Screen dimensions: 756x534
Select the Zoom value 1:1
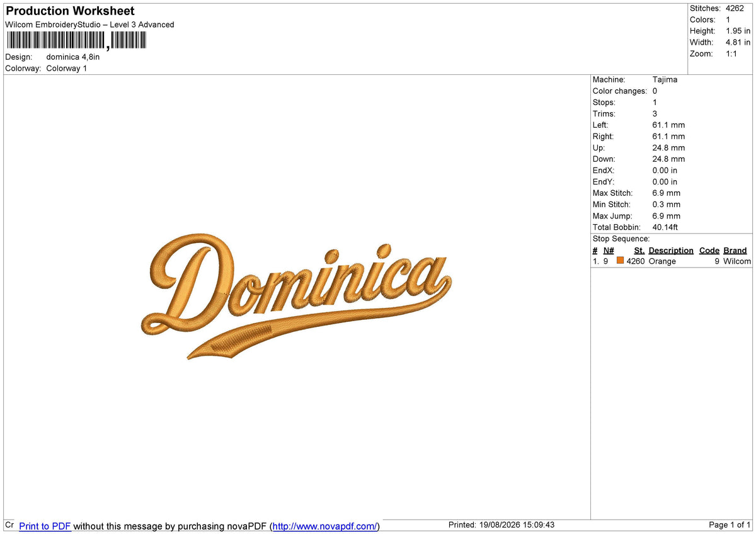pyautogui.click(x=732, y=54)
